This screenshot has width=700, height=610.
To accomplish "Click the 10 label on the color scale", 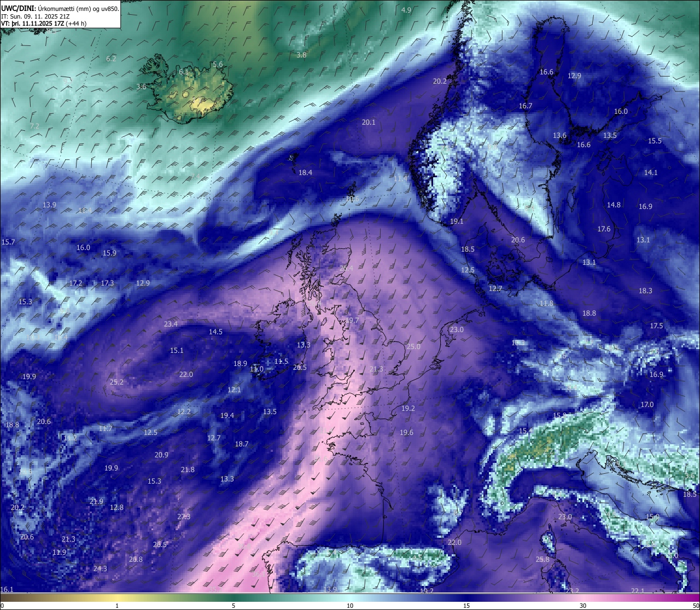I will [x=350, y=606].
